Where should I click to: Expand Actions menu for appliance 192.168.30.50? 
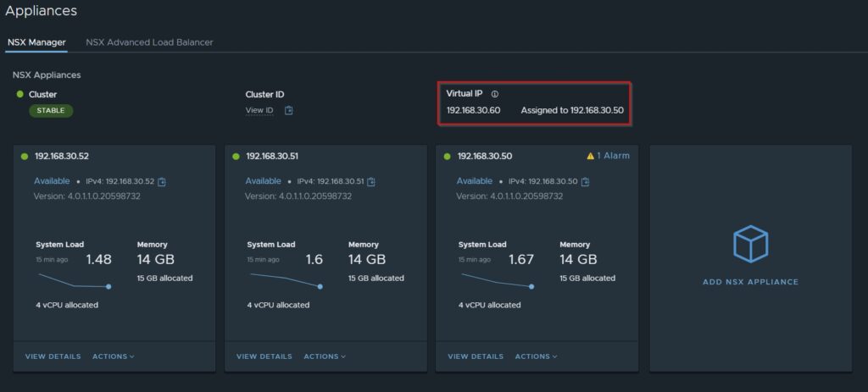pos(536,356)
